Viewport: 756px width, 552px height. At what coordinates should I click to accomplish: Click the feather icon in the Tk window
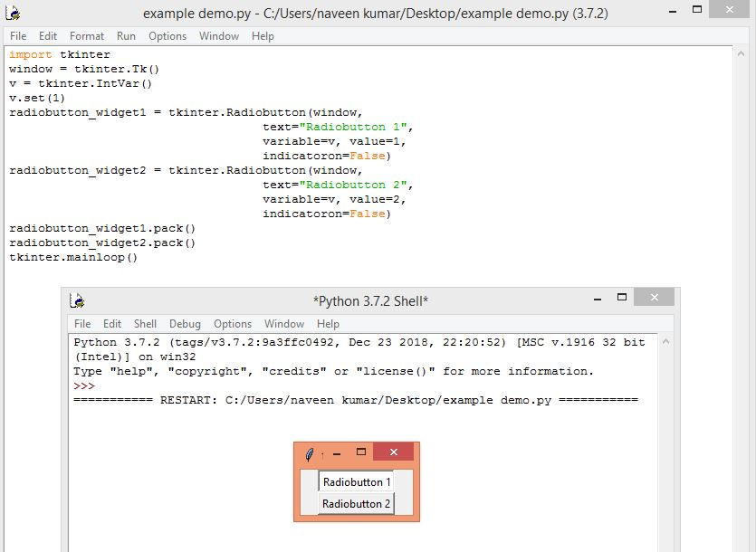(310, 453)
